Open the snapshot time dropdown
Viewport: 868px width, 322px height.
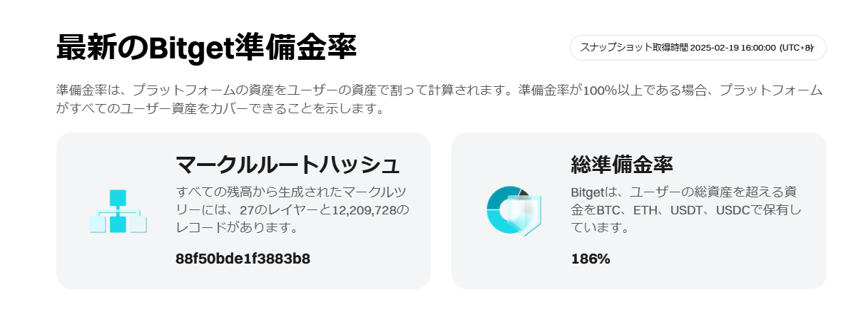coord(698,48)
